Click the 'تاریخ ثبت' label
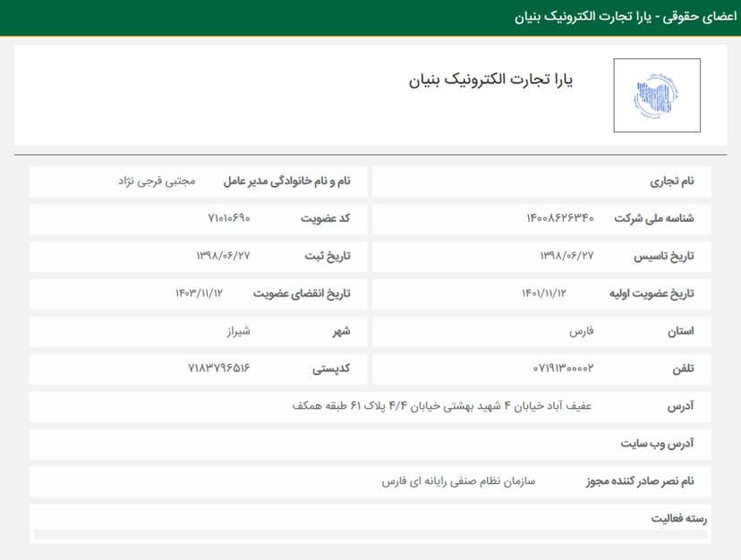Viewport: 741px width, 560px height. tap(328, 256)
